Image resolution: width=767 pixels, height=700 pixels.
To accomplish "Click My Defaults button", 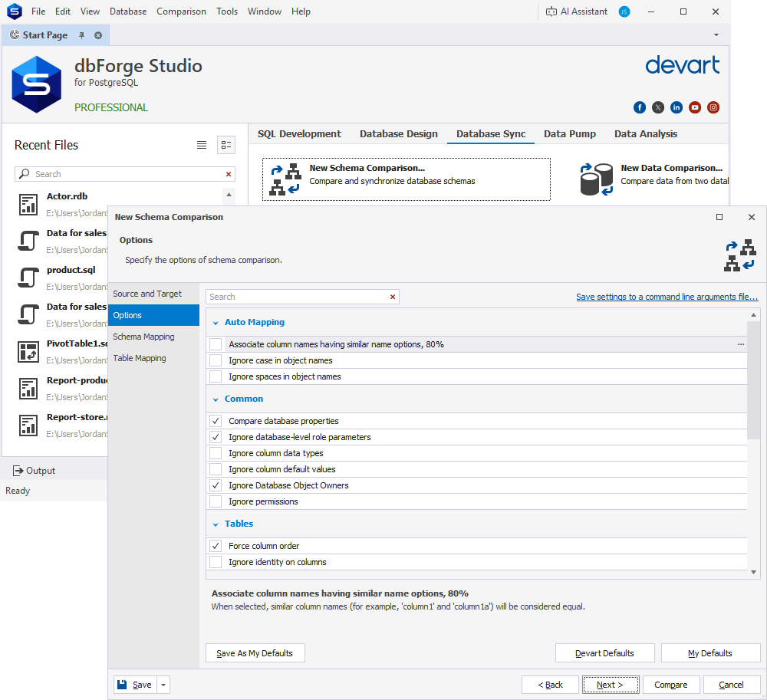I will coord(710,653).
